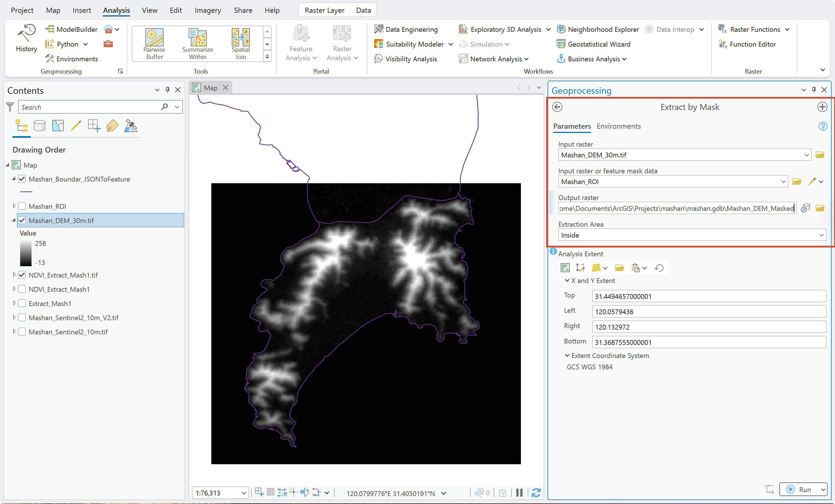Reset the analysis extent icon

[659, 268]
